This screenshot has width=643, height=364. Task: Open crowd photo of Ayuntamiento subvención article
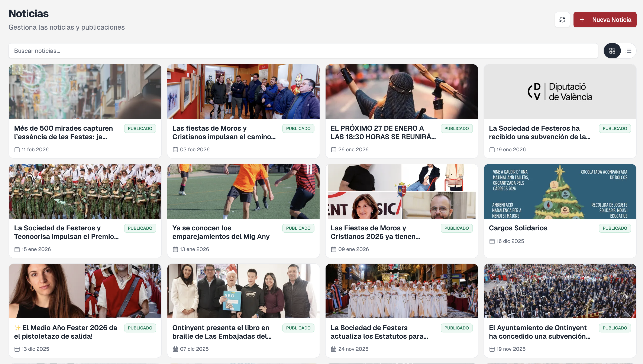coord(560,291)
